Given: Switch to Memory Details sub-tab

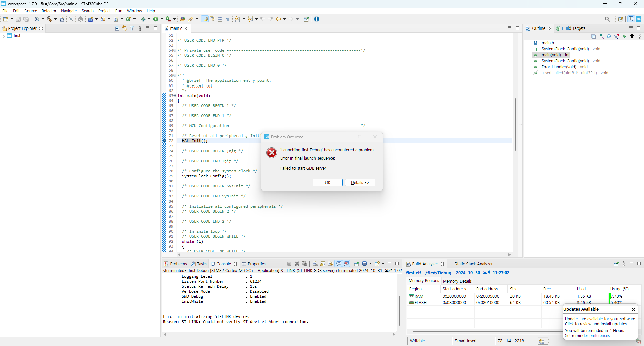Looking at the screenshot, I should (x=457, y=281).
